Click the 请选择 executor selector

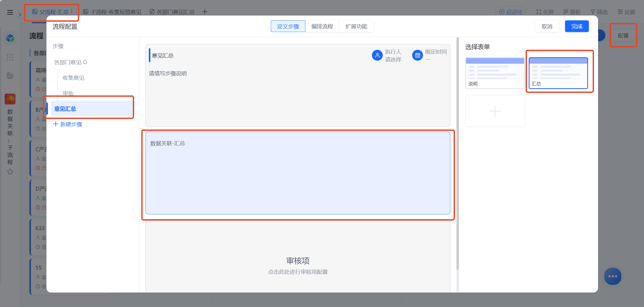pos(393,60)
